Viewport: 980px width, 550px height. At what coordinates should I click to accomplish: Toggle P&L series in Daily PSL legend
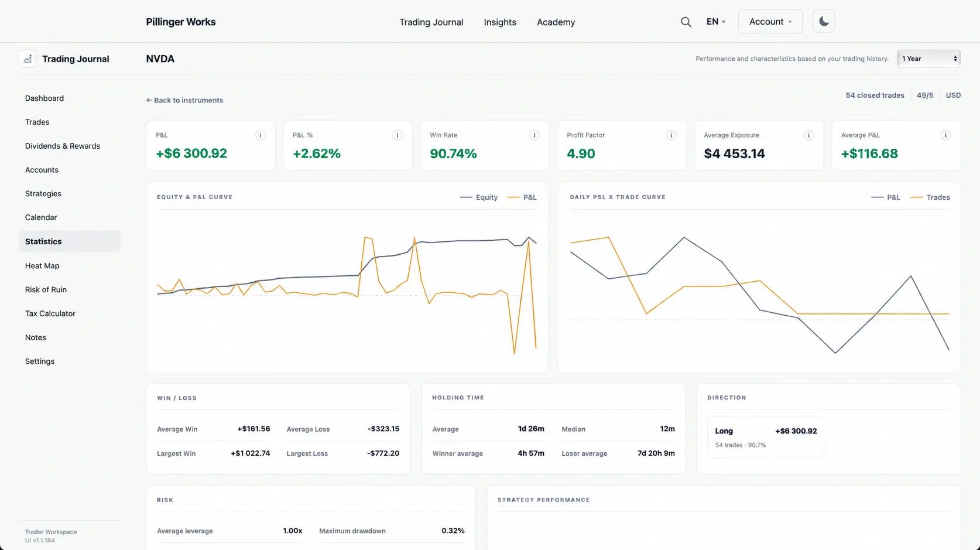coord(886,197)
